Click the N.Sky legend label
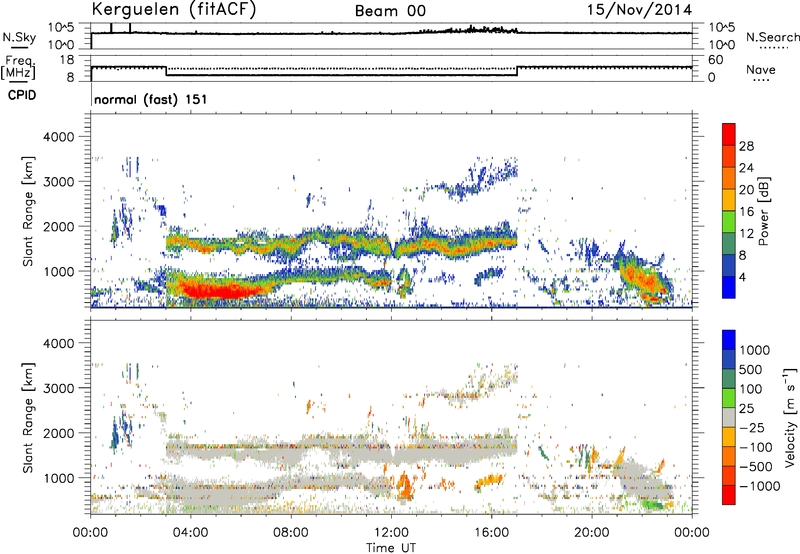Screen dimensions: 800x554 pos(19,37)
